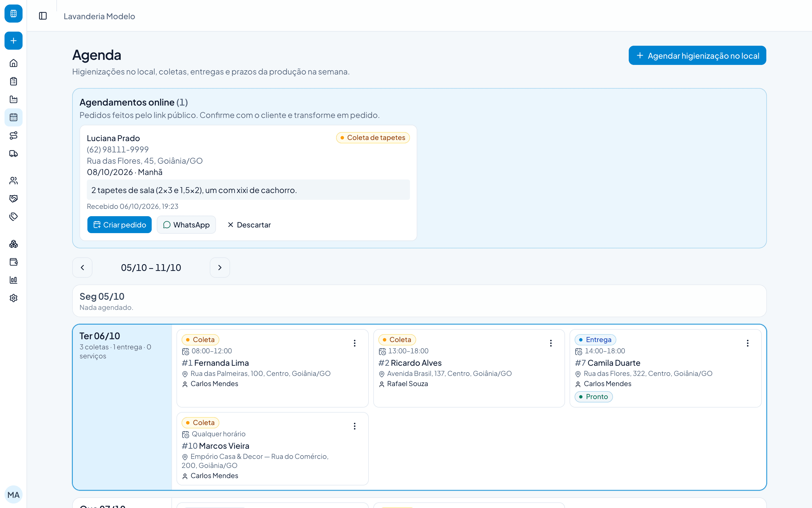Click the #2 Ricardo Alves card title

pyautogui.click(x=410, y=363)
